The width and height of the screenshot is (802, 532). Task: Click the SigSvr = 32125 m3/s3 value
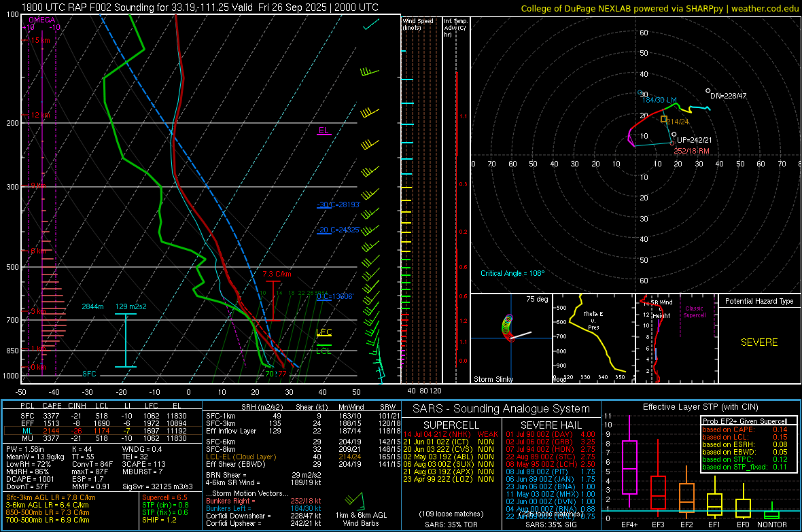tap(158, 486)
